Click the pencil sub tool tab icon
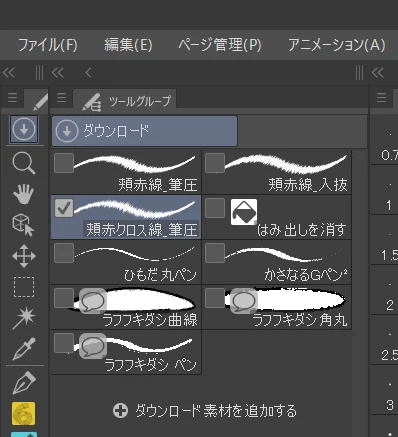 coord(40,102)
